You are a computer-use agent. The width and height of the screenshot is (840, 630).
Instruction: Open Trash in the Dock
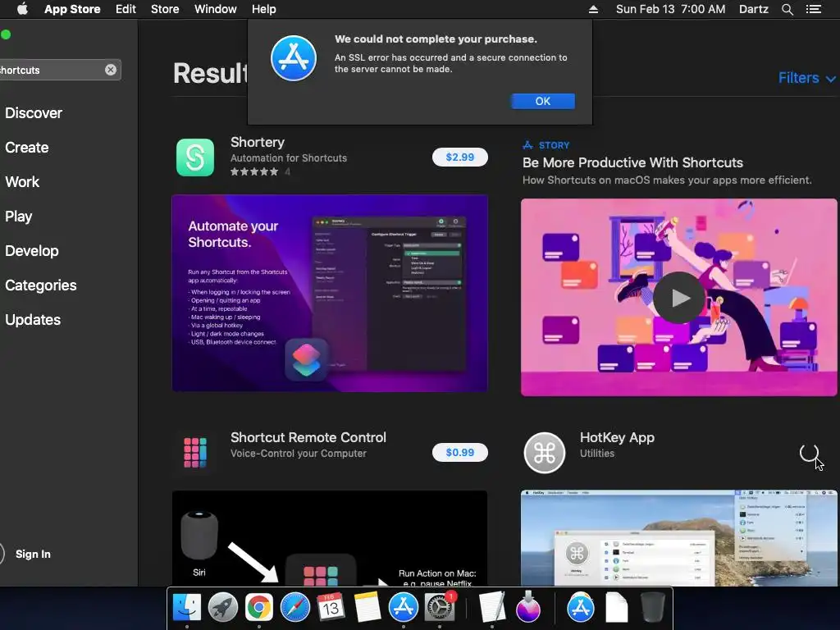coord(652,607)
